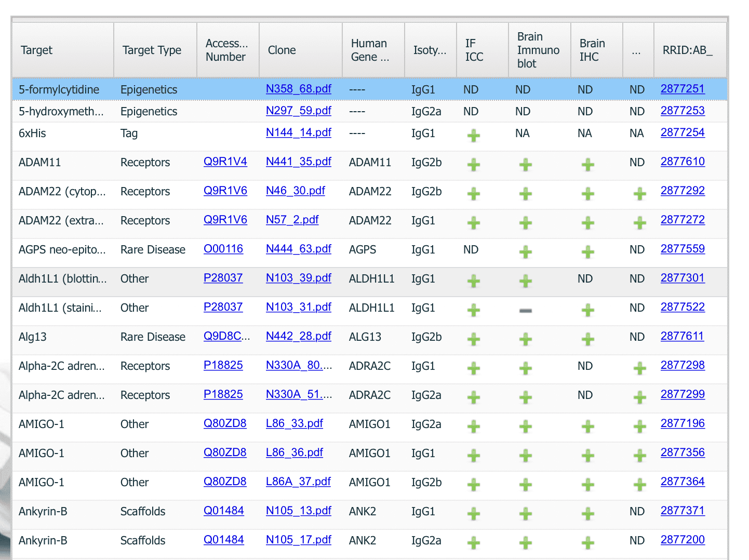This screenshot has width=749, height=560.
Task: Open the N358_68.pdf clone datasheet
Action: 298,89
